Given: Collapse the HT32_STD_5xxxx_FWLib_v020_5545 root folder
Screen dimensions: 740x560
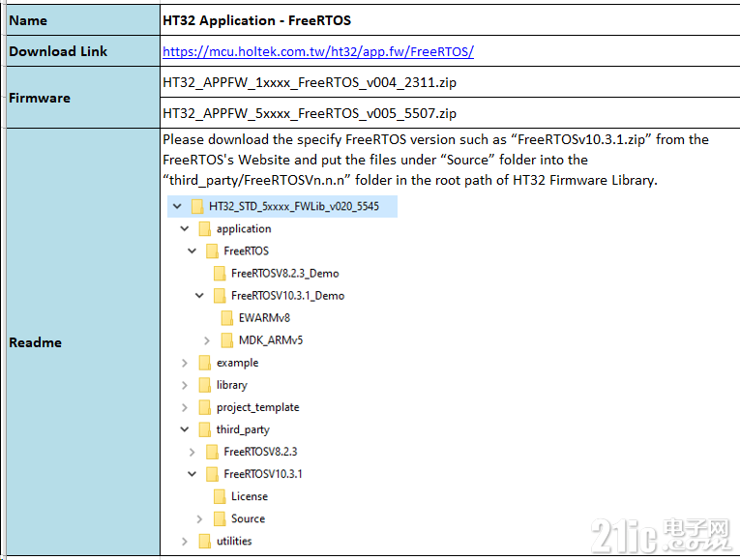Looking at the screenshot, I should pos(177,206).
